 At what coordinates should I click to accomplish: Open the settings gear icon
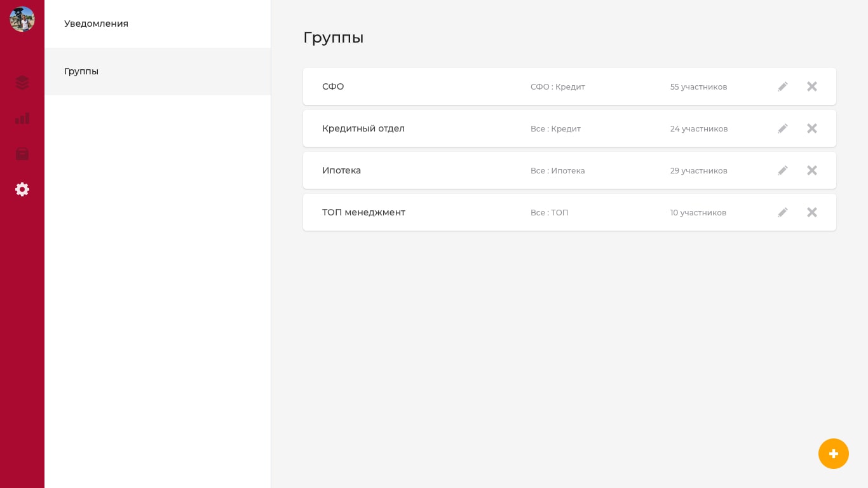(x=22, y=189)
